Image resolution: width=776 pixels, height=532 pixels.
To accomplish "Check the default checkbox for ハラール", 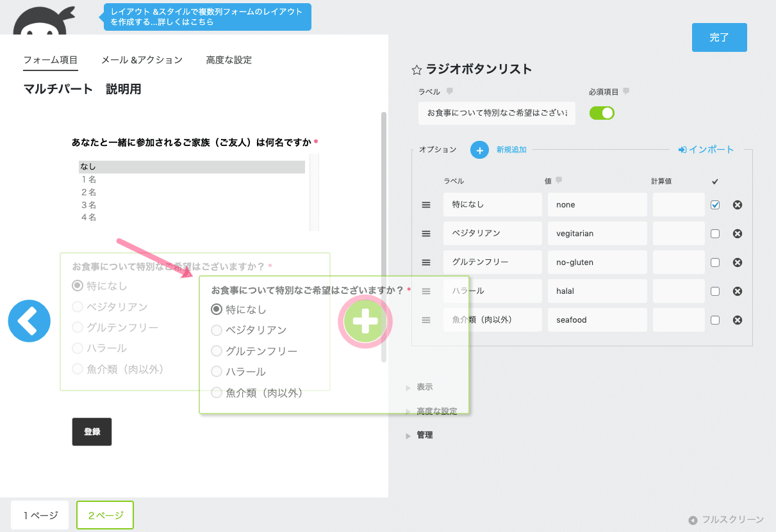I will 715,291.
